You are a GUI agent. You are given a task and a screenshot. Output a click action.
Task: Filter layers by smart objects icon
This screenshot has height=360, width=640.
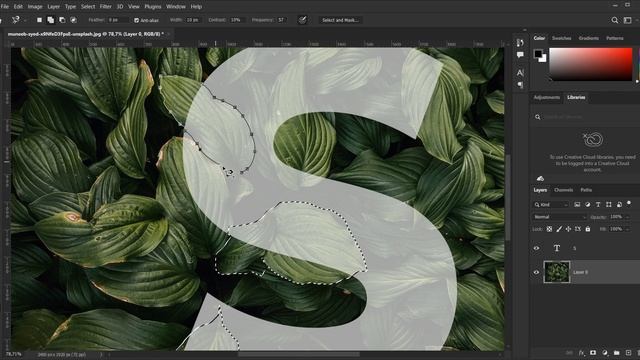[x=619, y=204]
